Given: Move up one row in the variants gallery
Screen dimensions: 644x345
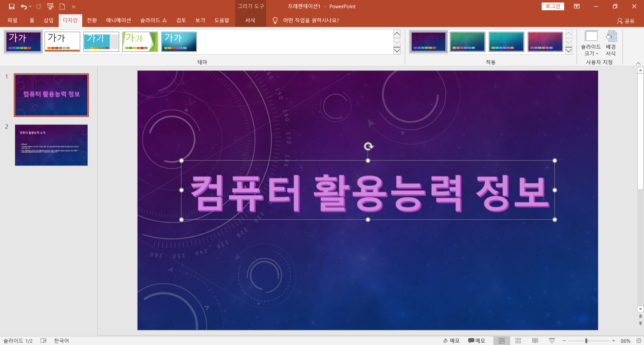Looking at the screenshot, I should [569, 34].
